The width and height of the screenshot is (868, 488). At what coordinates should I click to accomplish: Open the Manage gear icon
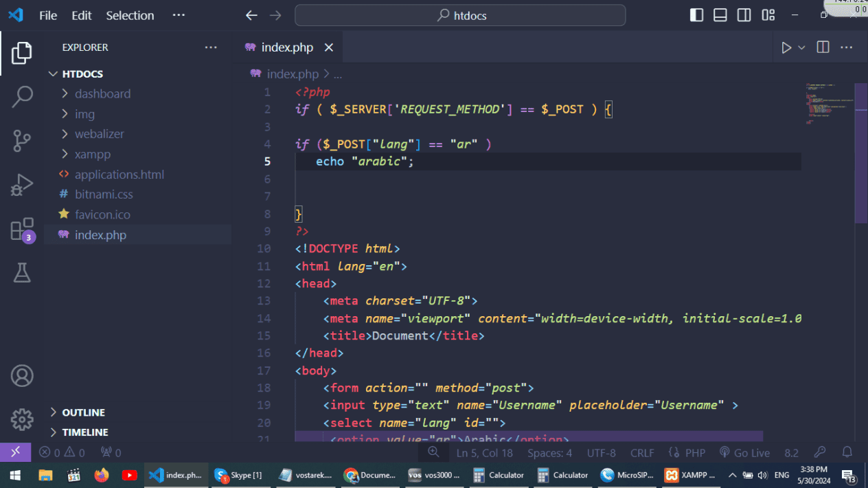pyautogui.click(x=22, y=419)
